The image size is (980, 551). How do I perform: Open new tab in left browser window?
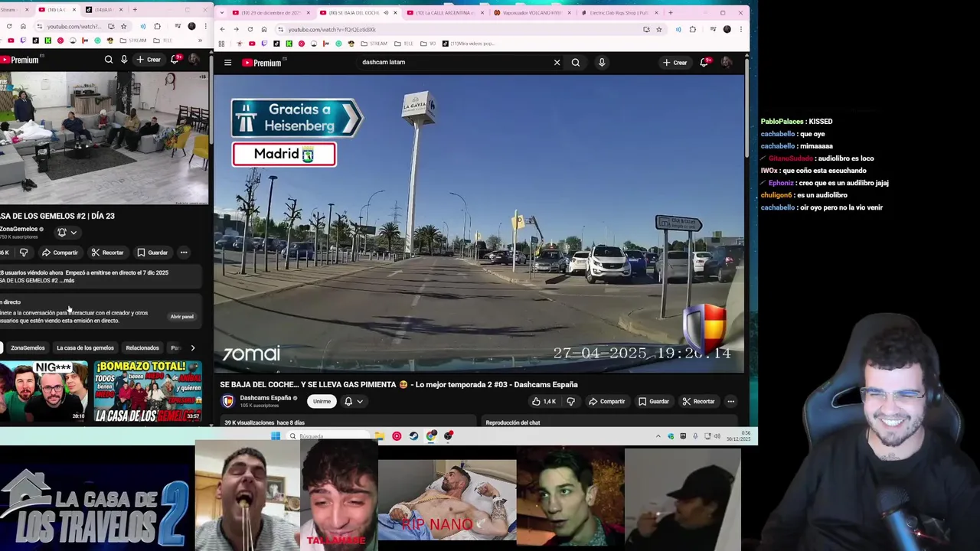[x=135, y=10]
